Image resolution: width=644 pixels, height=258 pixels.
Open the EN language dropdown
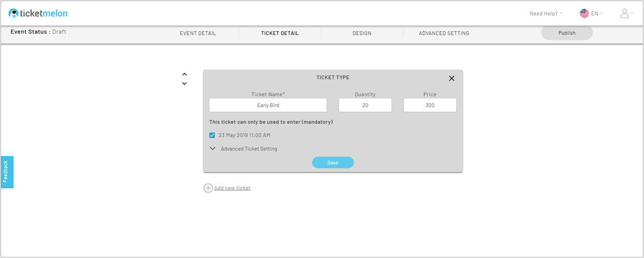pyautogui.click(x=597, y=13)
